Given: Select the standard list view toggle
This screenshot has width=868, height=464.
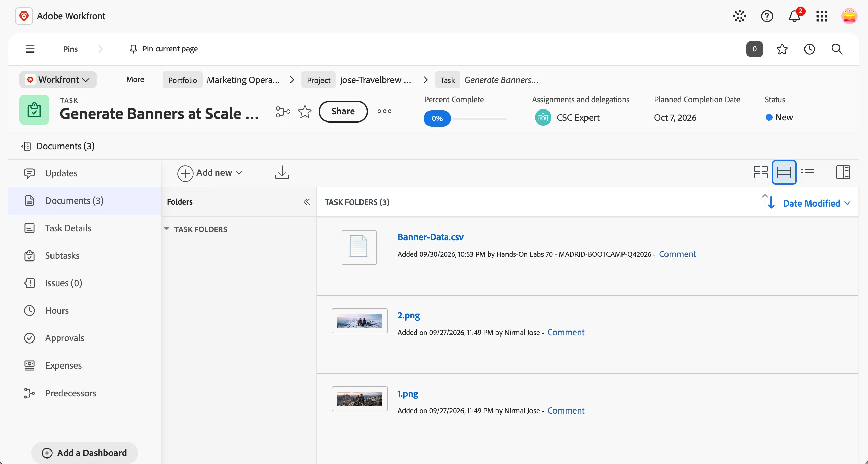Looking at the screenshot, I should (784, 172).
